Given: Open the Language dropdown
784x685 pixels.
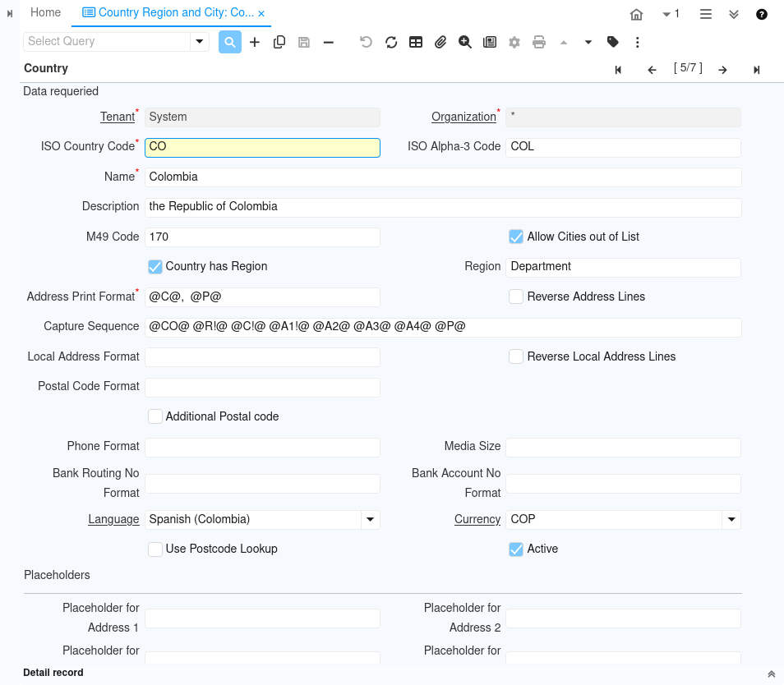Looking at the screenshot, I should coord(370,520).
